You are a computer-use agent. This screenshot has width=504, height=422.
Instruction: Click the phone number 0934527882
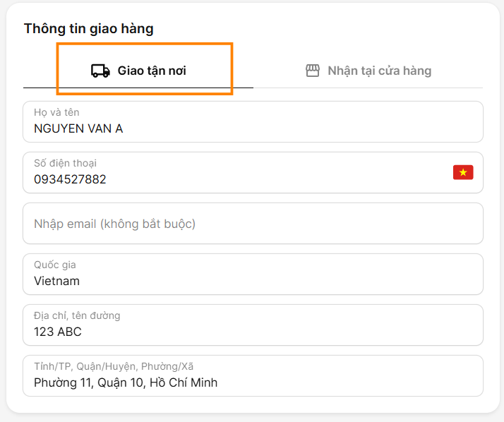click(70, 179)
